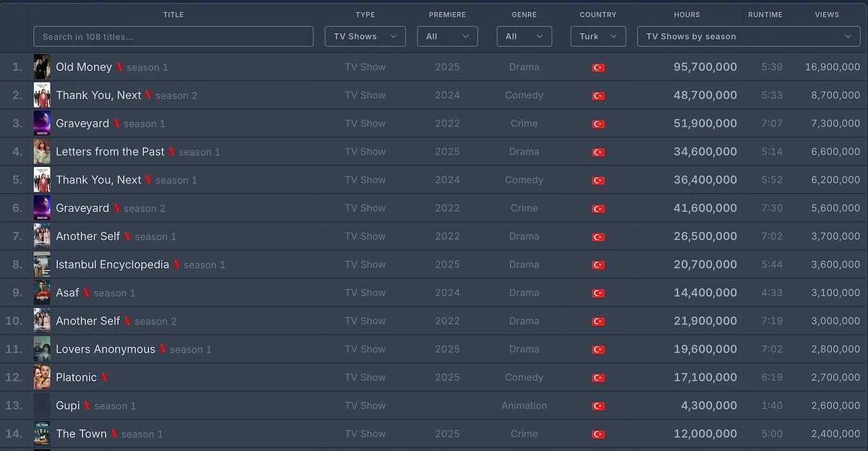Screen dimensions: 868x451
Task: Click the Turkish flag in the Gupi row
Action: pyautogui.click(x=598, y=406)
